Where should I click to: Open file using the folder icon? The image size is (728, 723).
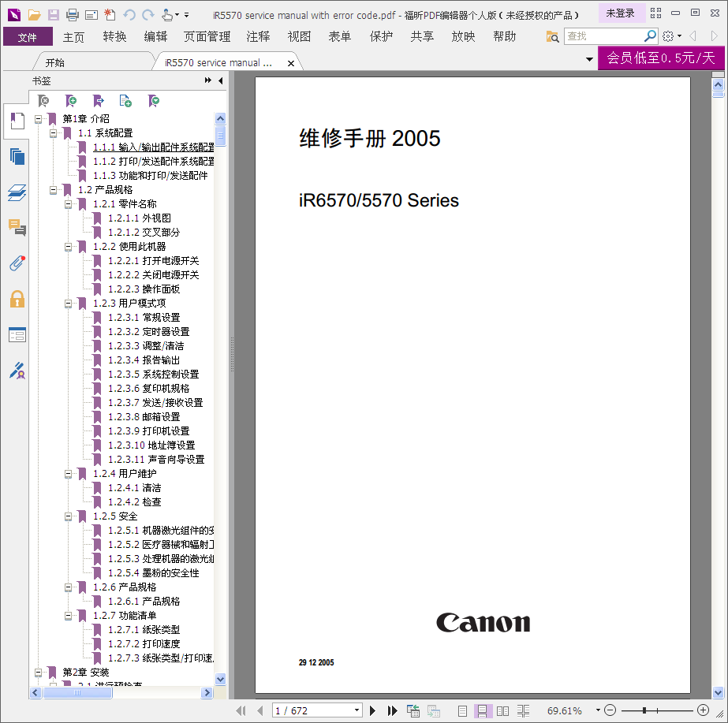[34, 15]
